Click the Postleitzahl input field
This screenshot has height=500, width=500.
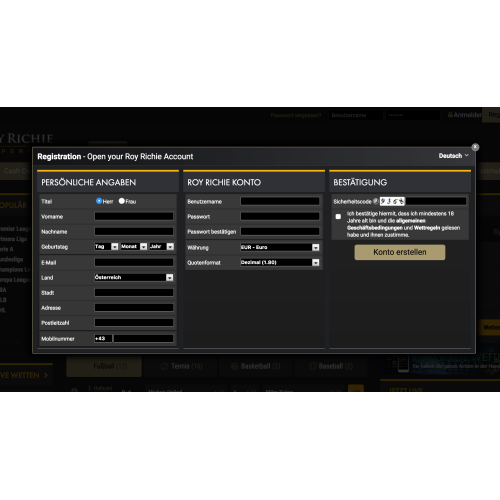coord(134,323)
